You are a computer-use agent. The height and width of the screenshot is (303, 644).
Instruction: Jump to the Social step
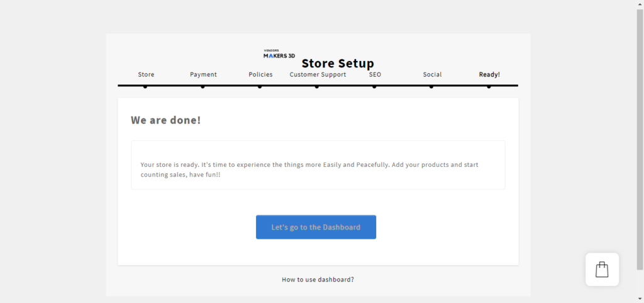432,74
